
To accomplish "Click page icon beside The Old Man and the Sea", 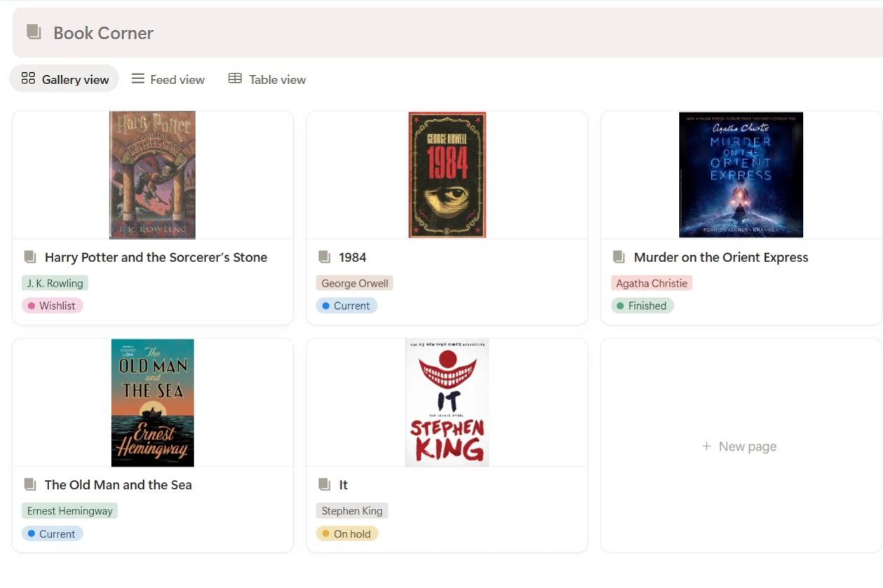I will click(x=29, y=484).
